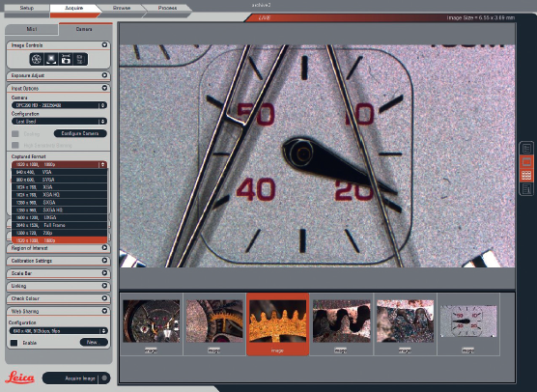Open the Mic1 panel tab
The image size is (537, 392).
click(x=32, y=29)
